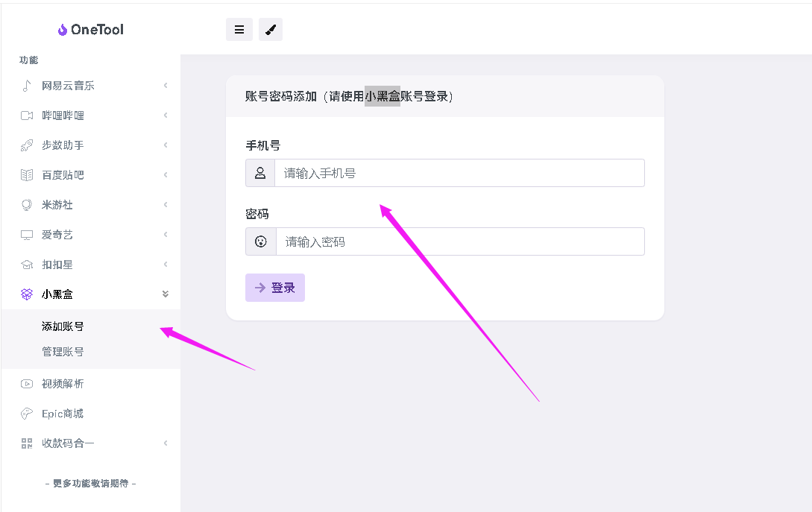Expand the 米游社 menu chevron
812x512 pixels.
pyautogui.click(x=166, y=205)
